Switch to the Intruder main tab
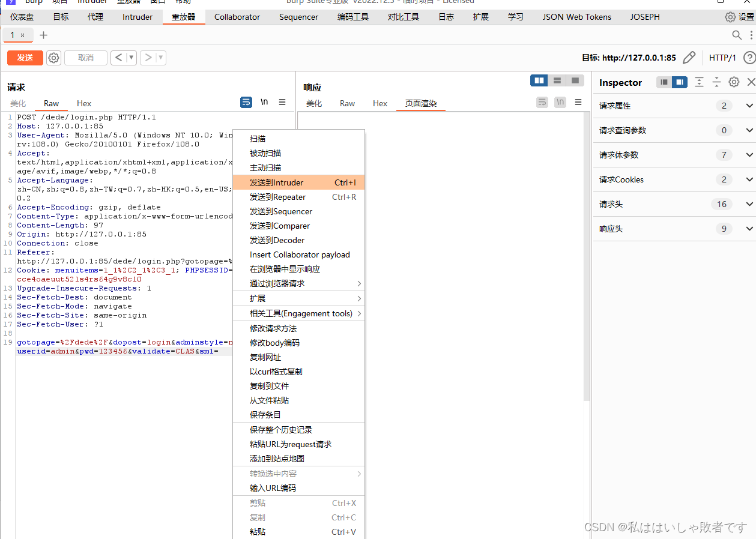 (138, 17)
